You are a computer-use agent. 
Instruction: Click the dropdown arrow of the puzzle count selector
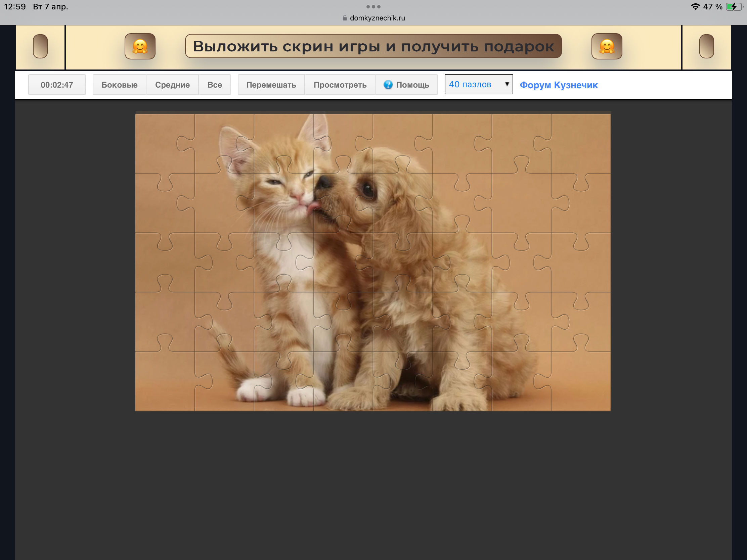tap(507, 84)
